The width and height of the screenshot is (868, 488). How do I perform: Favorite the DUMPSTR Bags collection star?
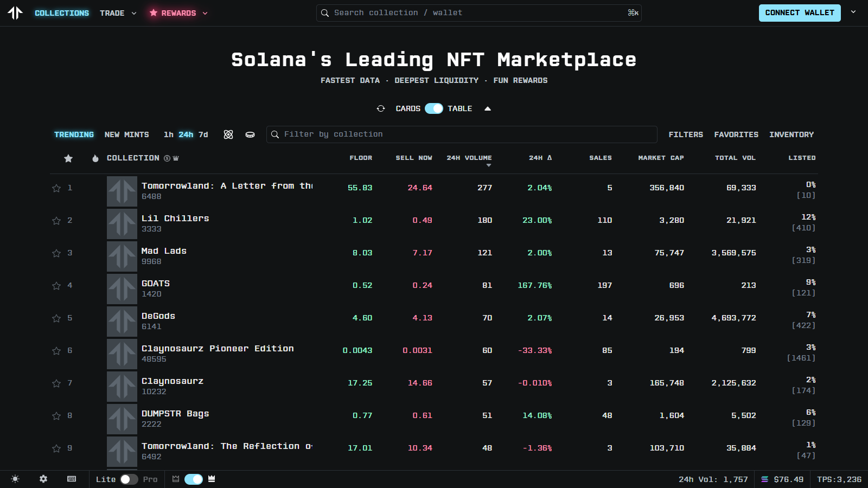pos(56,416)
